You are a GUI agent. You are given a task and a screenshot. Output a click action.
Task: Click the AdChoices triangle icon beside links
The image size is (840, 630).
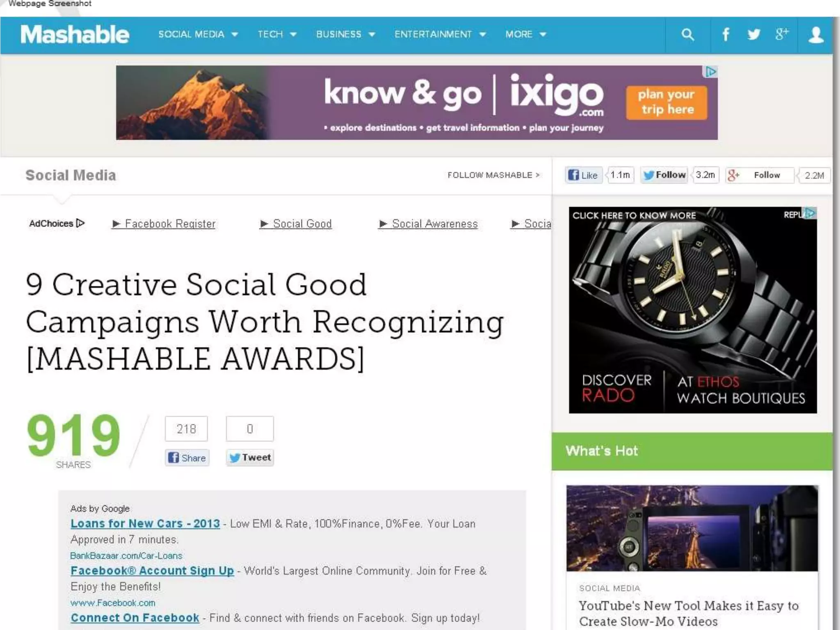(x=81, y=223)
